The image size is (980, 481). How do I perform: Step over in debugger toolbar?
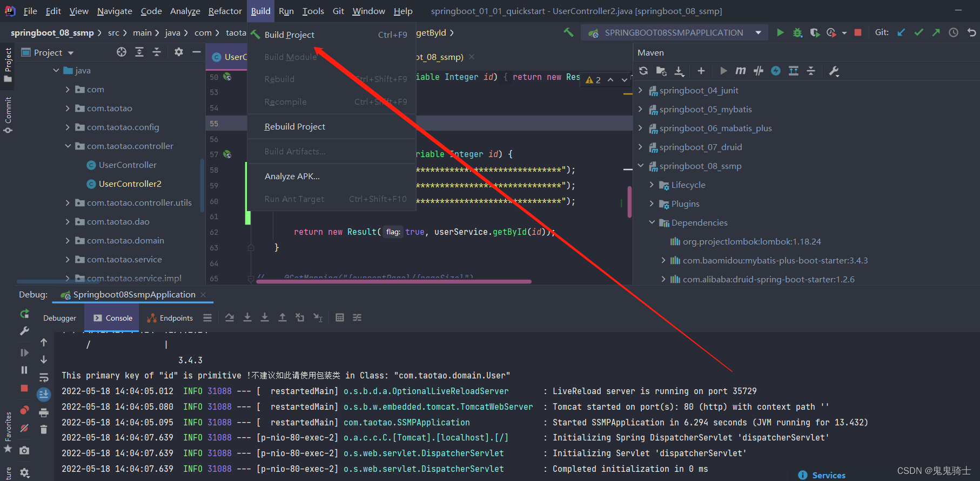coord(230,317)
